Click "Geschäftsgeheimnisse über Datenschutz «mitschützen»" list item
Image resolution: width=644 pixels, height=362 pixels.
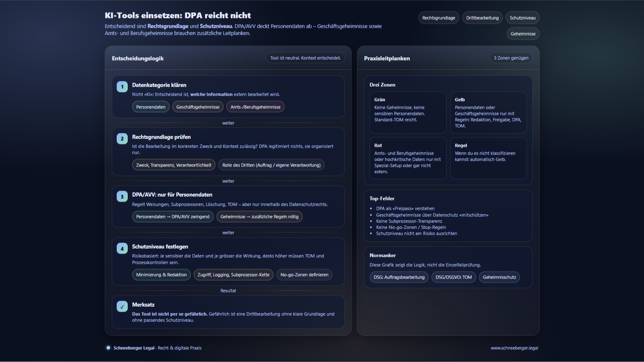click(432, 215)
